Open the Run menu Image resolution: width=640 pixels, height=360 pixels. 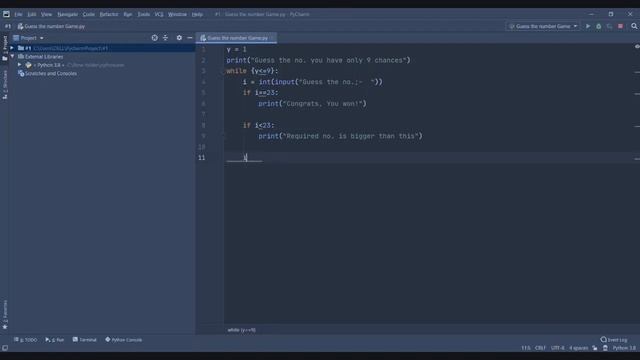[x=128, y=14]
